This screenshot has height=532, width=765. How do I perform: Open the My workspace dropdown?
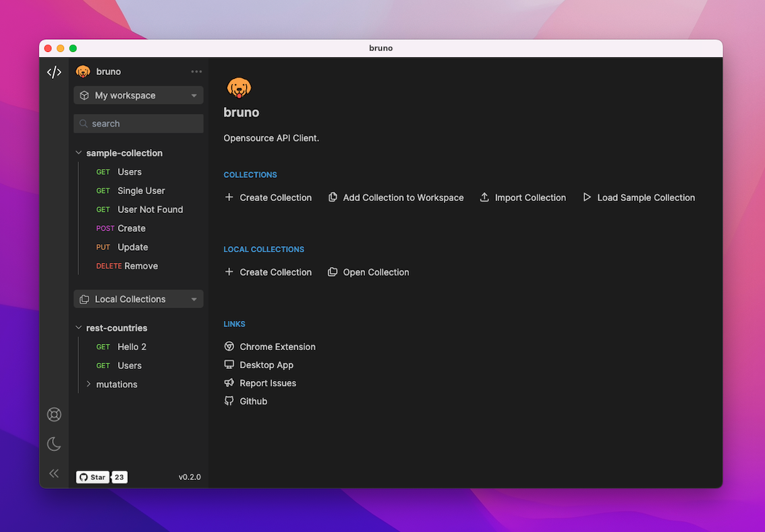point(138,96)
